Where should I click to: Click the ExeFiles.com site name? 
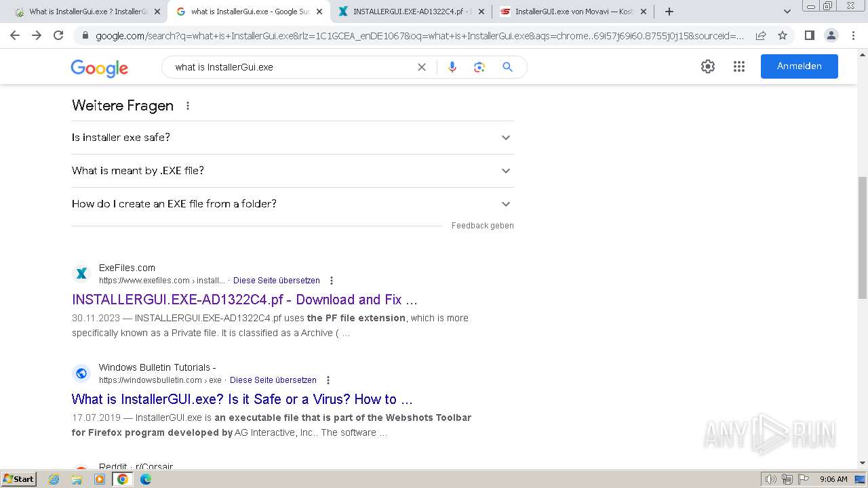tap(127, 268)
